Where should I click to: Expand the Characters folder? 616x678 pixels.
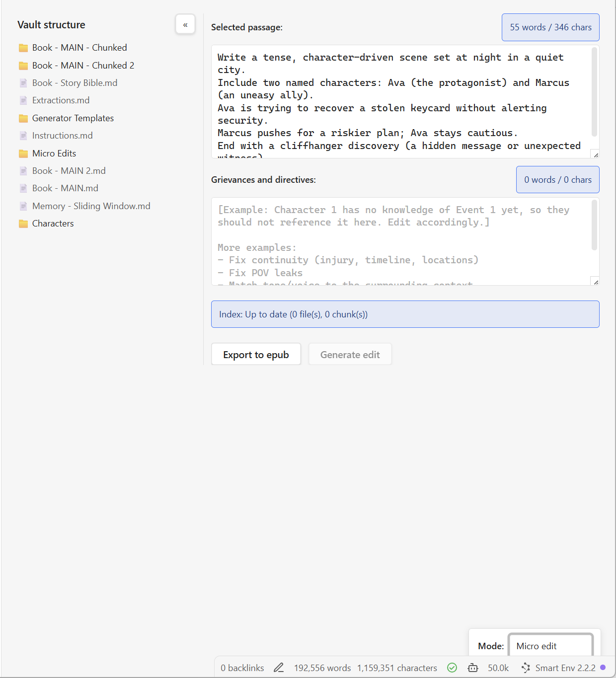pyautogui.click(x=53, y=224)
